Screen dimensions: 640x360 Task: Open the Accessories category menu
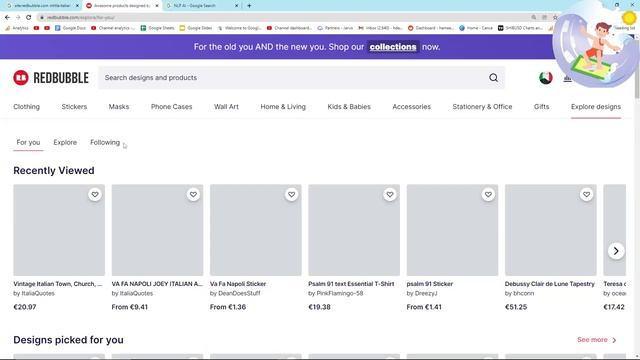(411, 107)
